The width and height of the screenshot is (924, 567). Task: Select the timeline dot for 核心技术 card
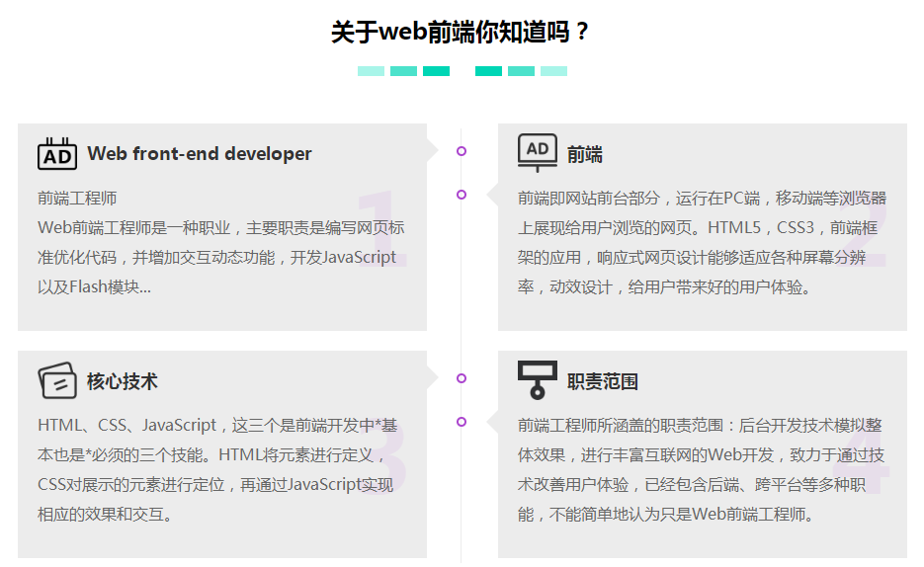(462, 378)
